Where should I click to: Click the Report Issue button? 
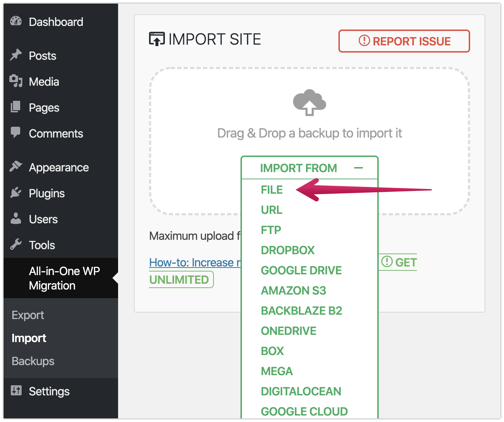click(x=404, y=41)
